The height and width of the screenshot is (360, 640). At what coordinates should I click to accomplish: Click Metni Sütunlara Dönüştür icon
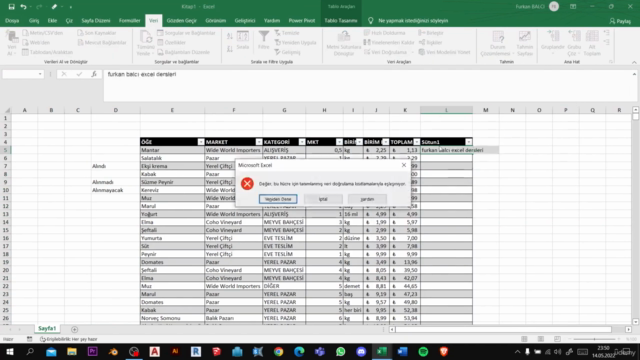click(x=344, y=42)
